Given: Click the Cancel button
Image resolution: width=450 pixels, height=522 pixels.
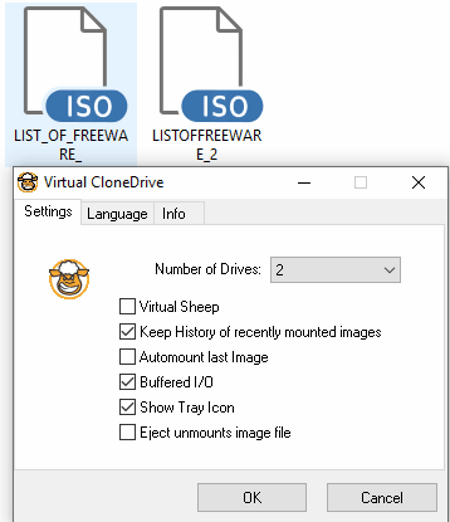Looking at the screenshot, I should point(382,497).
